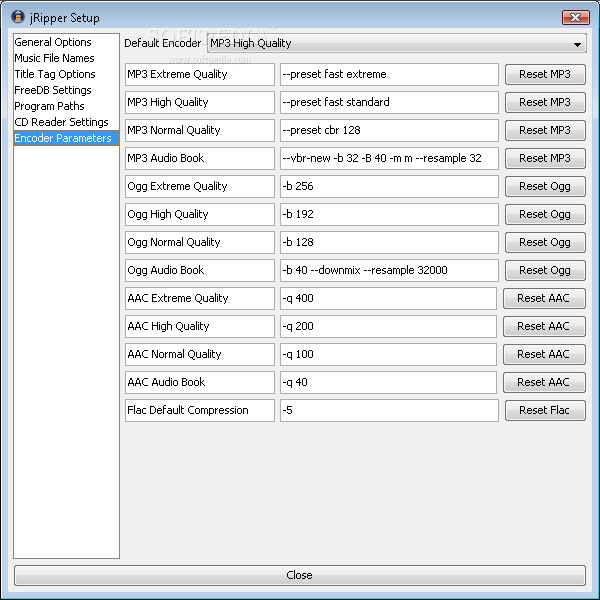600x600 pixels.
Task: Click the '-b 256' Ogg parameter field
Action: point(389,186)
